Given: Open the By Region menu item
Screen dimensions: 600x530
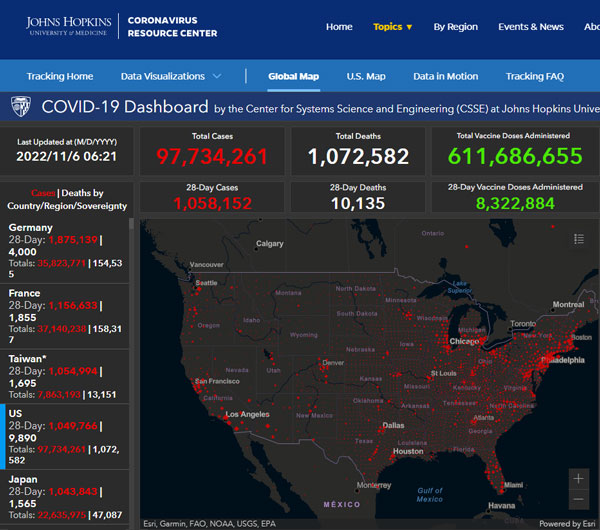Looking at the screenshot, I should tap(455, 27).
